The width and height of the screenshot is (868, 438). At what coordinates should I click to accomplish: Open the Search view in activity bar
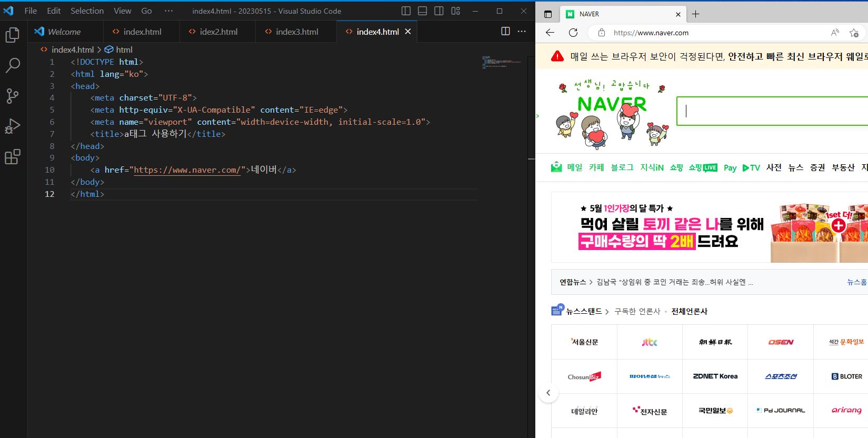pyautogui.click(x=13, y=65)
